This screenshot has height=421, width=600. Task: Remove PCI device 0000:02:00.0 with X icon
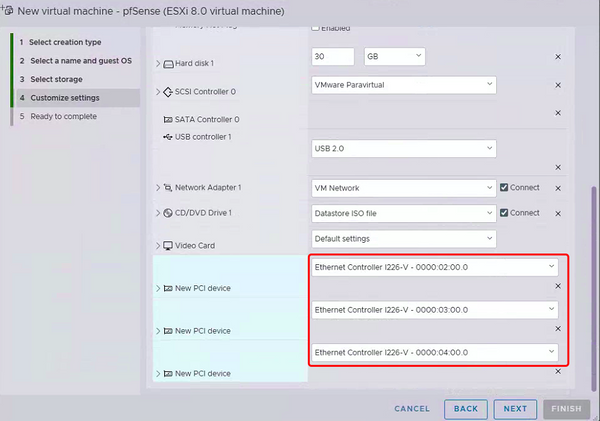[558, 287]
